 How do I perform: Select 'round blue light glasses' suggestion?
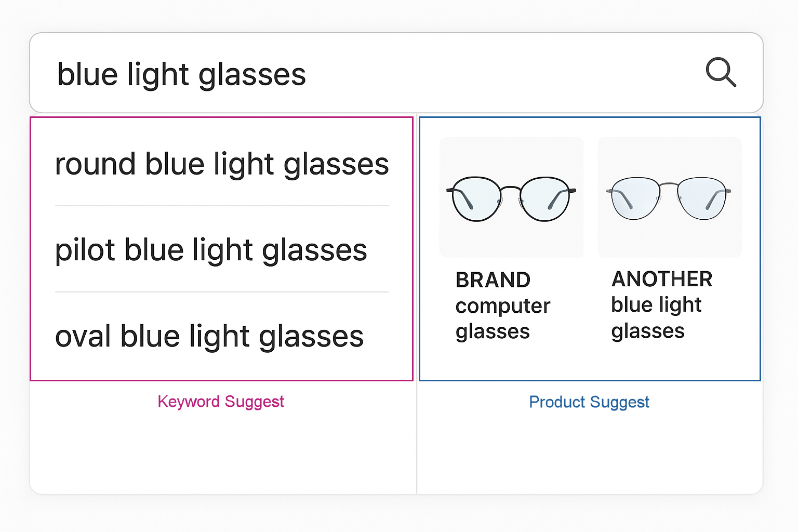(x=222, y=164)
